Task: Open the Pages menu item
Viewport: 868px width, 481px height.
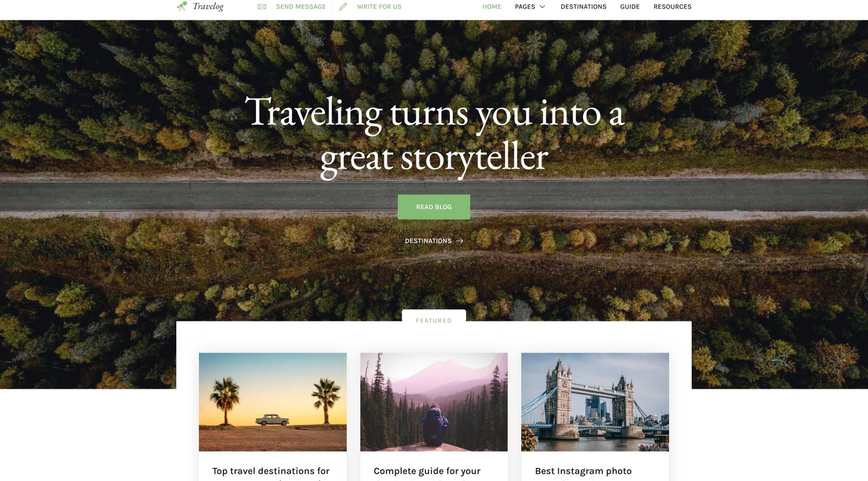Action: 525,7
